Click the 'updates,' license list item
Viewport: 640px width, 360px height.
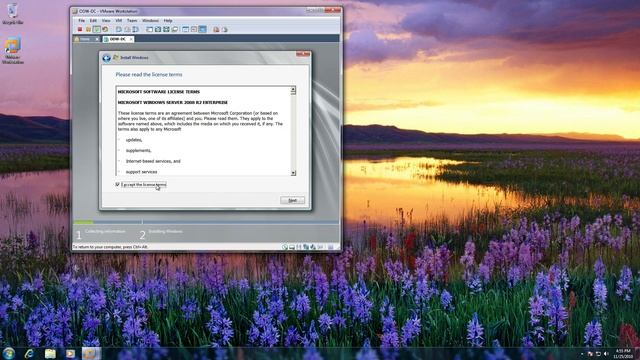coord(134,140)
